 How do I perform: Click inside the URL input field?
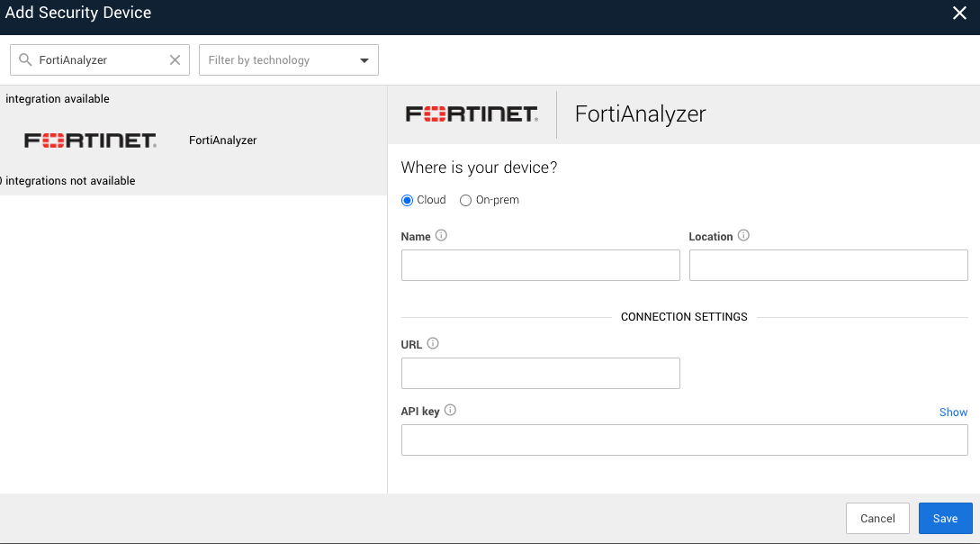pos(540,373)
